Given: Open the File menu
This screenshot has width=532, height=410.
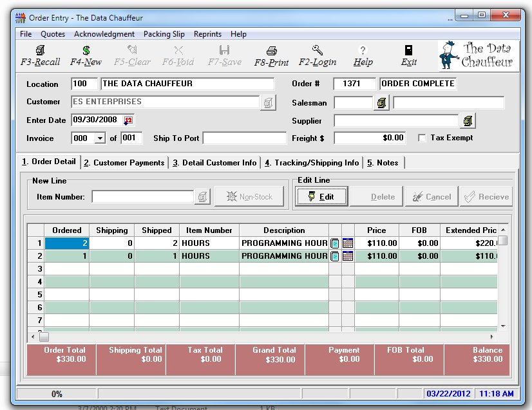Looking at the screenshot, I should click(26, 34).
